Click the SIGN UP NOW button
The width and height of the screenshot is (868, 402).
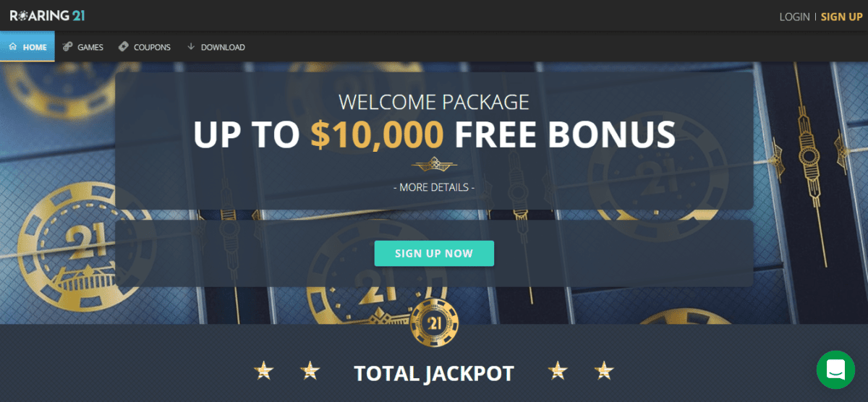click(x=434, y=254)
